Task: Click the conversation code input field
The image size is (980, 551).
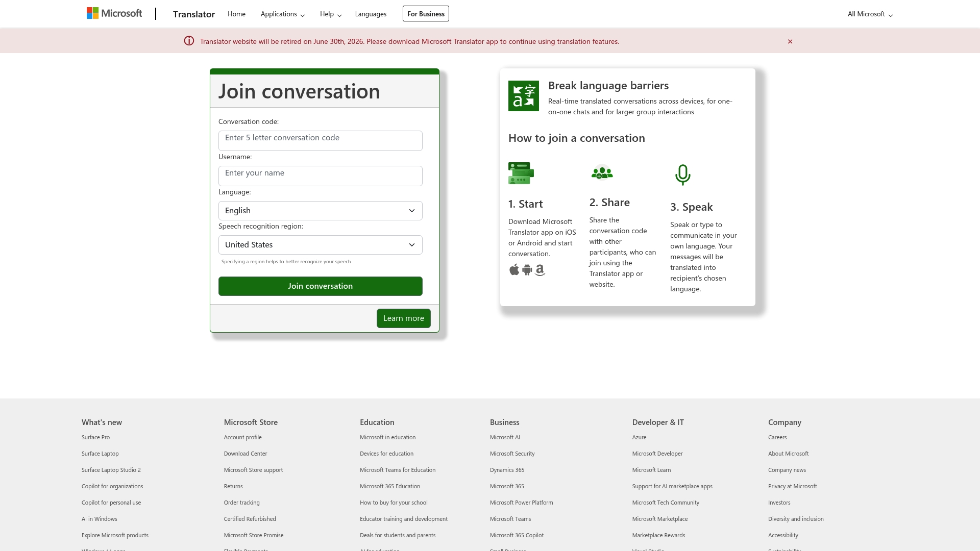Action: coord(320,141)
